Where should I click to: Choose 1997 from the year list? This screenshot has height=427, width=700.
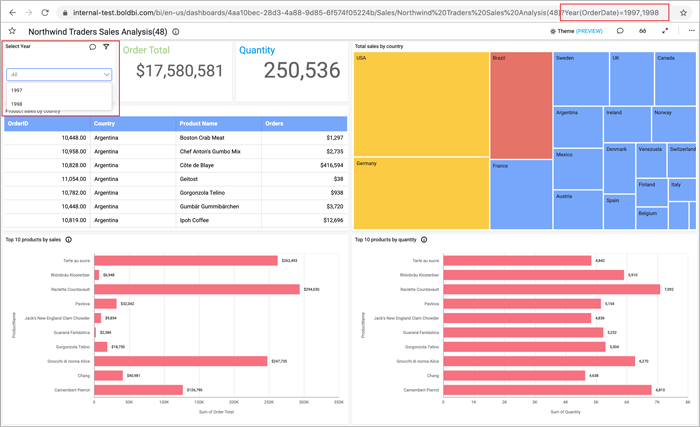[x=17, y=90]
